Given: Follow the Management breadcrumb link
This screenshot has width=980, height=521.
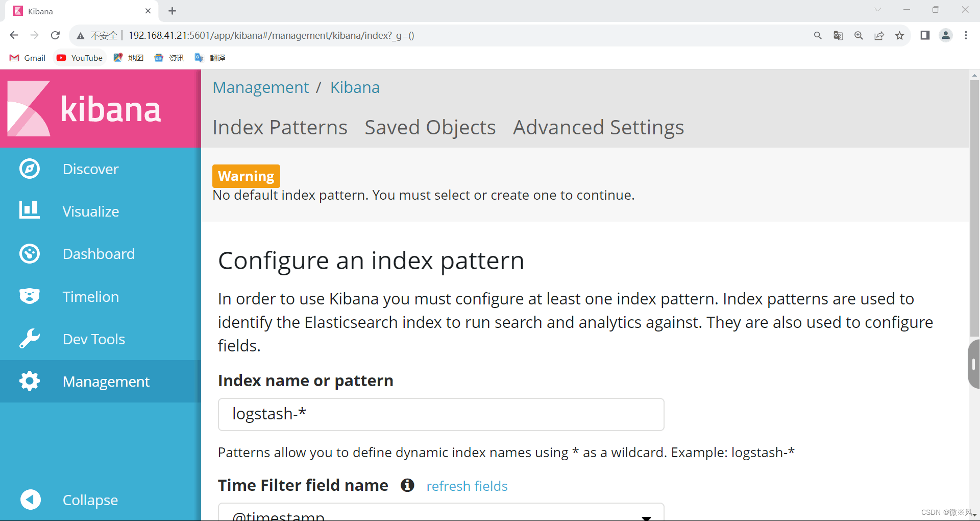Looking at the screenshot, I should pos(260,88).
